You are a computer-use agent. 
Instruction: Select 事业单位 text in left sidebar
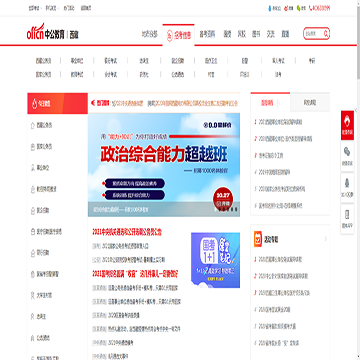tap(43, 168)
